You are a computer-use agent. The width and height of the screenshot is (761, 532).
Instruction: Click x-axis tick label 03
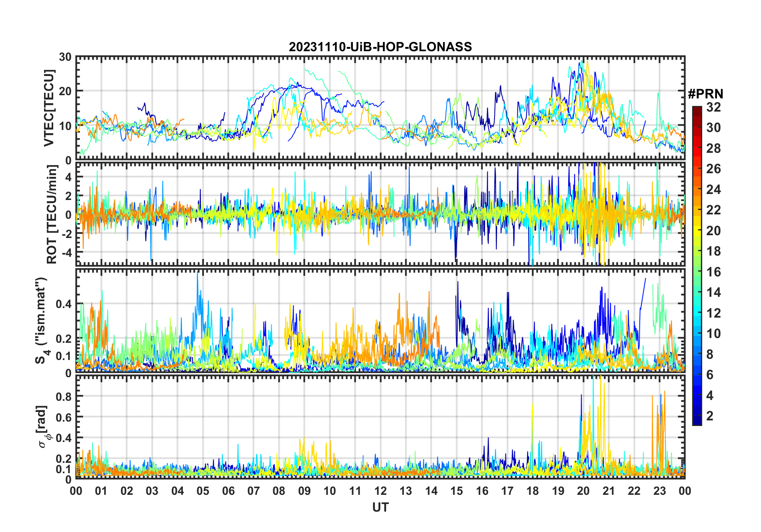152,491
